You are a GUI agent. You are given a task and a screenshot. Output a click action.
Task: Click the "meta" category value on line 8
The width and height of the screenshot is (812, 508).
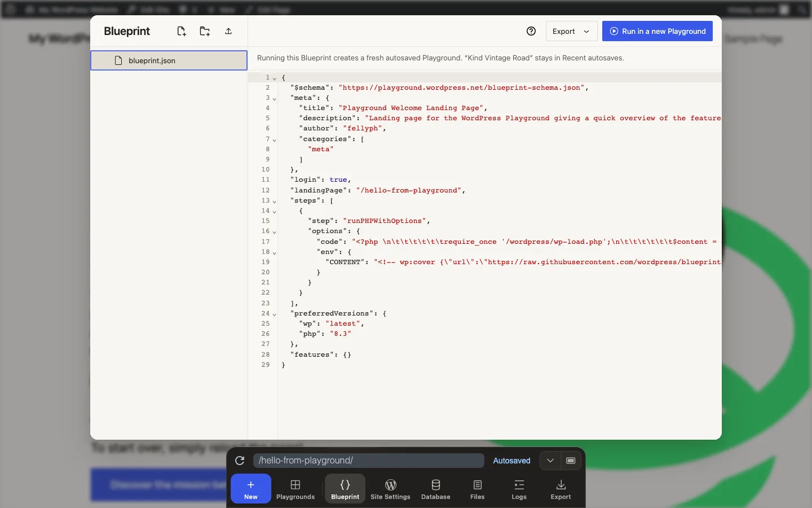[321, 149]
